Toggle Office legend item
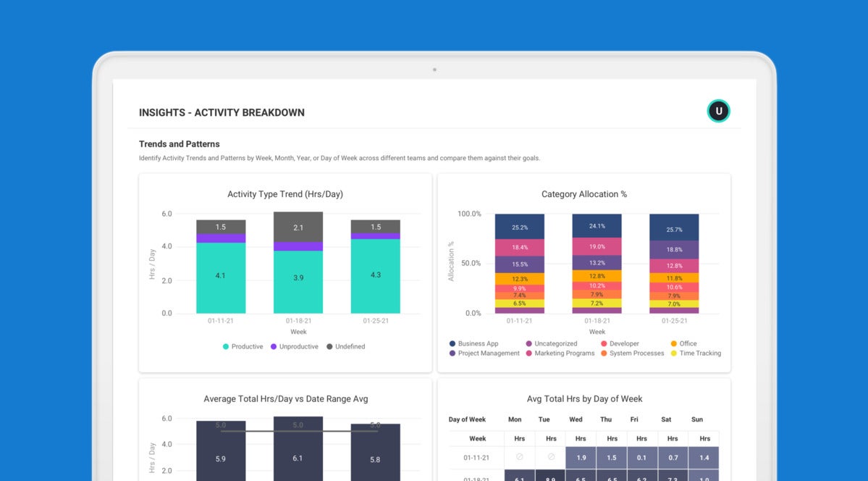 click(x=683, y=343)
